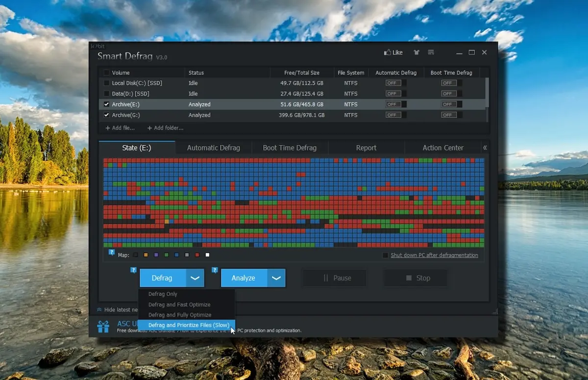Click the help icon beside Defrag
This screenshot has width=588, height=380.
(x=133, y=270)
